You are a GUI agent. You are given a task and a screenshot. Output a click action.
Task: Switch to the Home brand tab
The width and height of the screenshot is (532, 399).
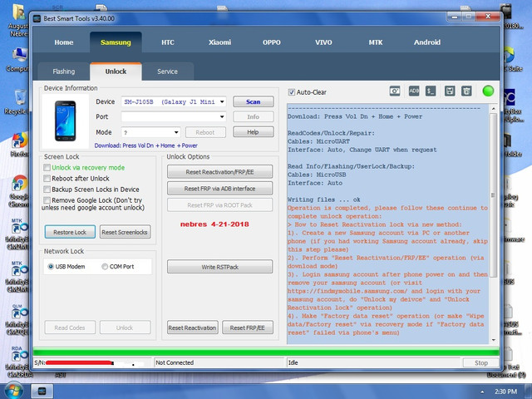point(64,42)
